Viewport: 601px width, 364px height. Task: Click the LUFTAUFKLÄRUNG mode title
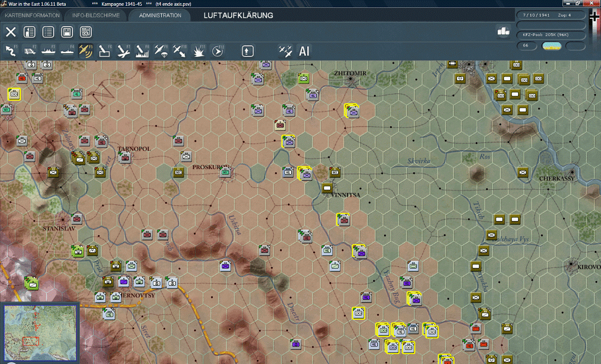click(x=238, y=15)
